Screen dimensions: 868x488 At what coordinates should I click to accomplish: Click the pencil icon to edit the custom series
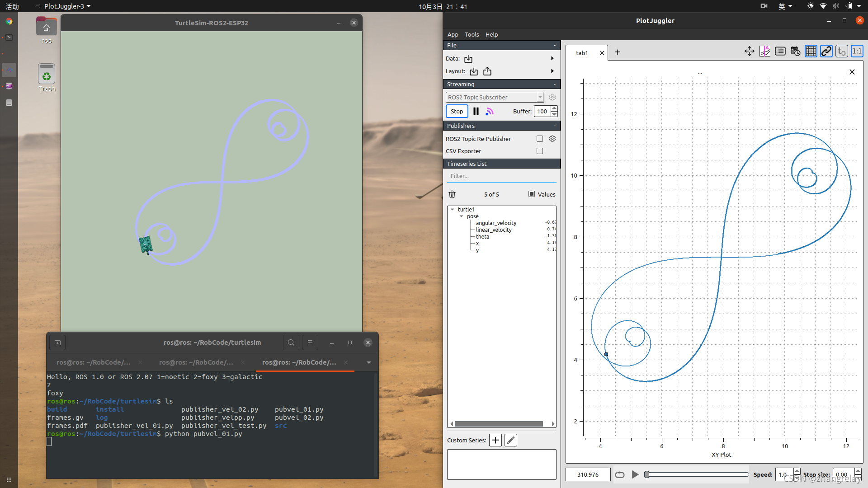click(x=511, y=440)
